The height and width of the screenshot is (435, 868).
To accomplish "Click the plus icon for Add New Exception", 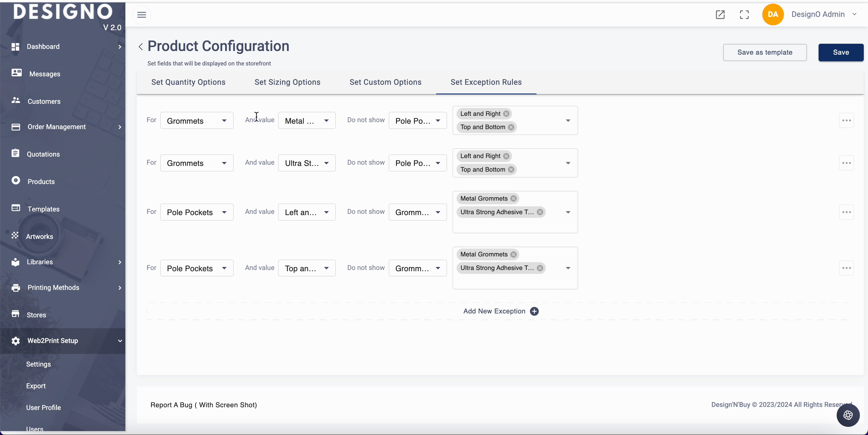I will point(534,311).
